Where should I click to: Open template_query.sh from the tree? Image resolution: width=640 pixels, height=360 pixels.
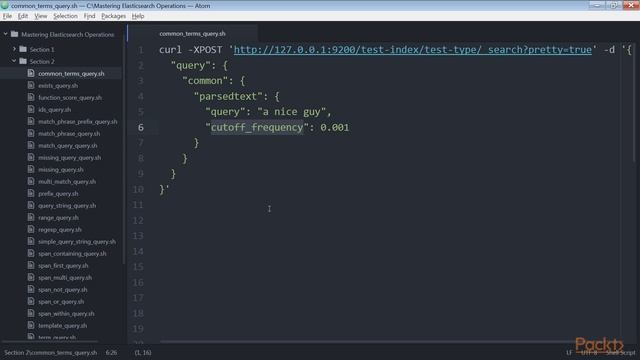tap(62, 326)
